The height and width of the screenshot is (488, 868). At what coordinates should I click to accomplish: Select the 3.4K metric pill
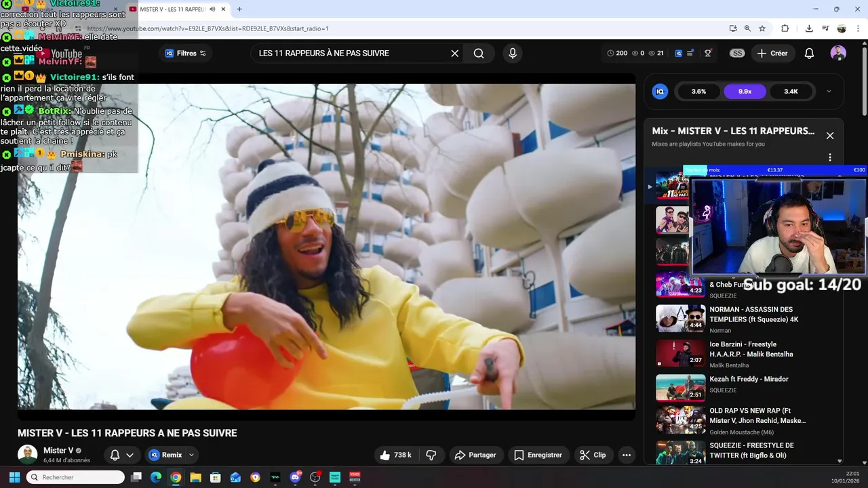[x=791, y=91]
